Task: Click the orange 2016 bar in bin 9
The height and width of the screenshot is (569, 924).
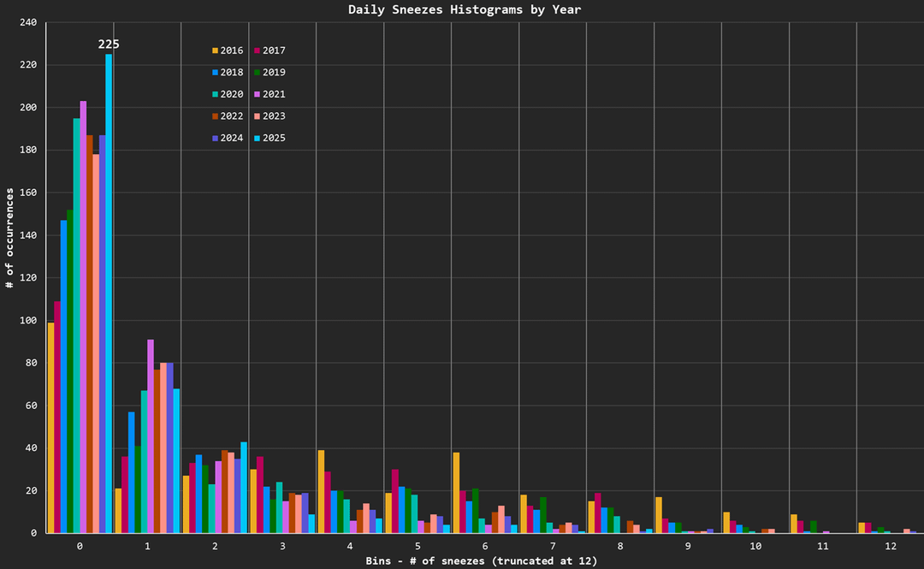Action: click(x=659, y=515)
